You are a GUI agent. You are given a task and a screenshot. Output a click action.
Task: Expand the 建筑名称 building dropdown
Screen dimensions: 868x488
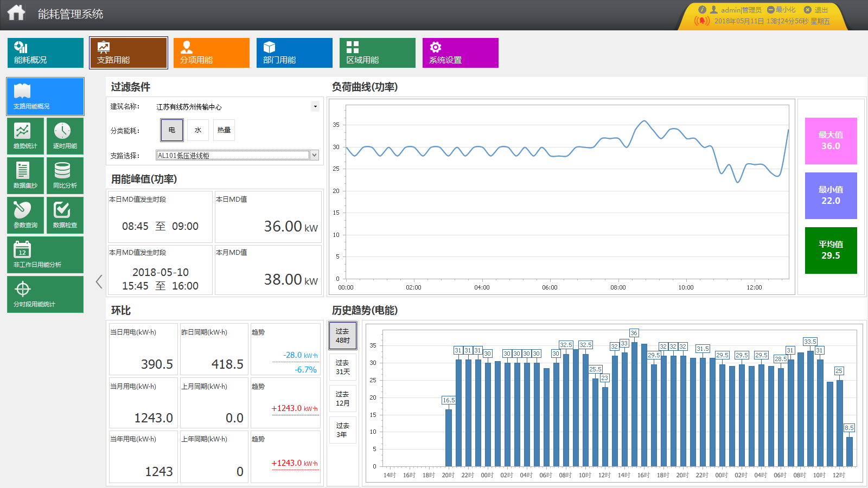315,106
